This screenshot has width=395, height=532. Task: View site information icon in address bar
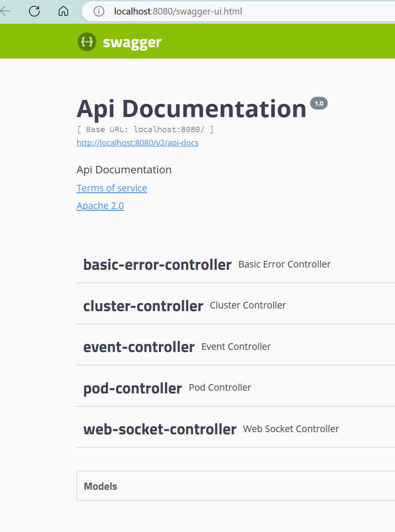click(x=99, y=11)
